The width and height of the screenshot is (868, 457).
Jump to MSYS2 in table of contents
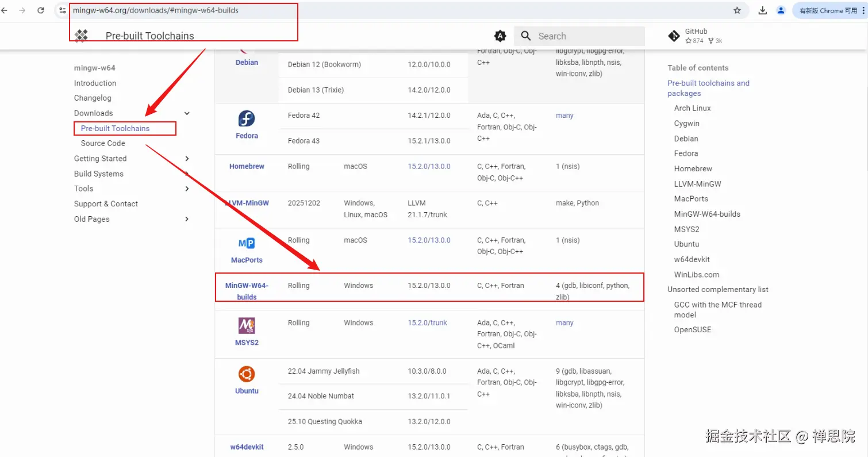pyautogui.click(x=686, y=229)
